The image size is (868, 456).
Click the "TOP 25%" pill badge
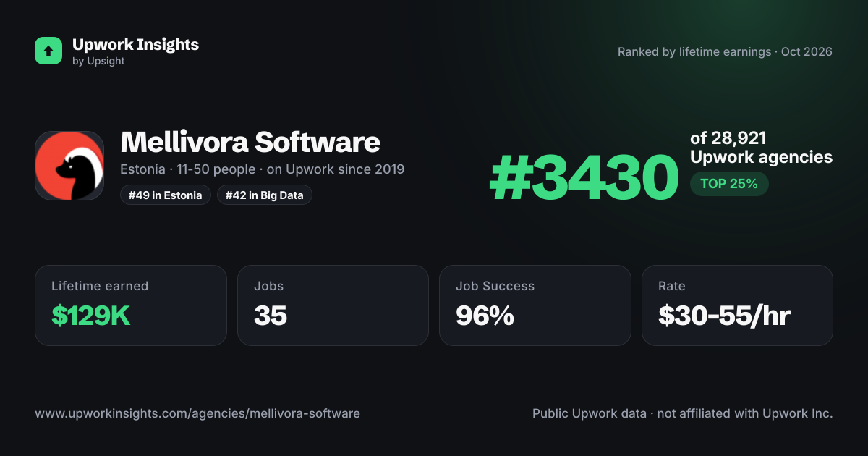[x=729, y=184]
